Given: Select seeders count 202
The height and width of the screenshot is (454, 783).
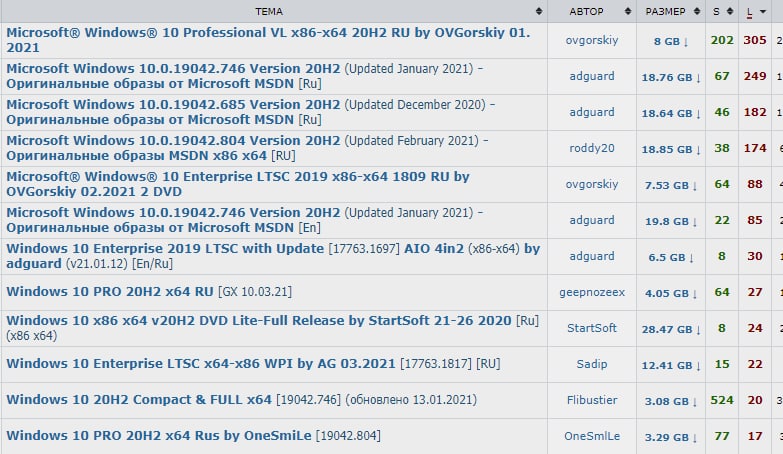Looking at the screenshot, I should pos(722,40).
